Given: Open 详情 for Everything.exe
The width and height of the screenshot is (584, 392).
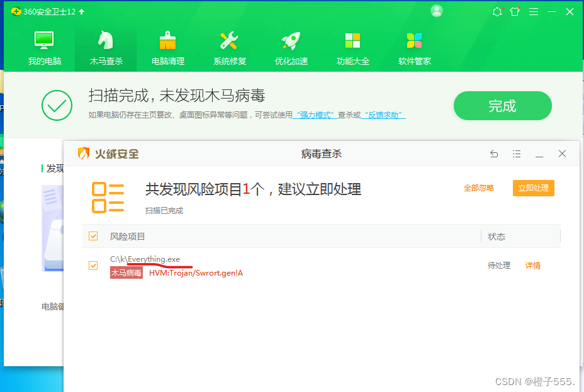Looking at the screenshot, I should click(532, 266).
